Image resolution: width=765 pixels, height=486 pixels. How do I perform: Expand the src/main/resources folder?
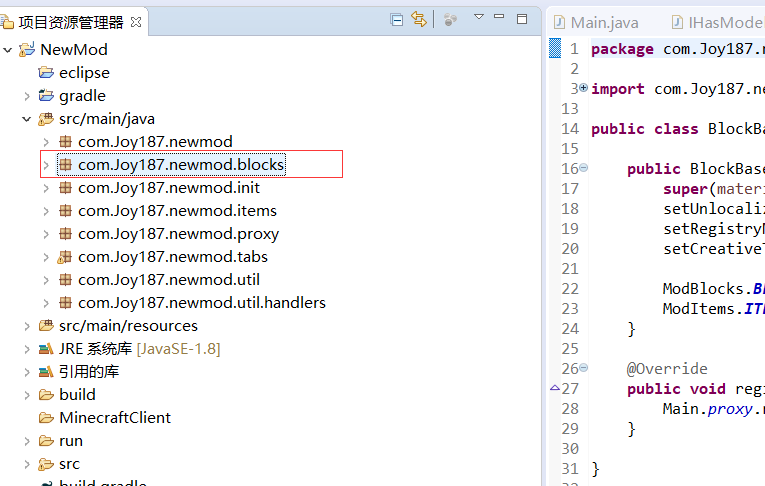[x=27, y=326]
